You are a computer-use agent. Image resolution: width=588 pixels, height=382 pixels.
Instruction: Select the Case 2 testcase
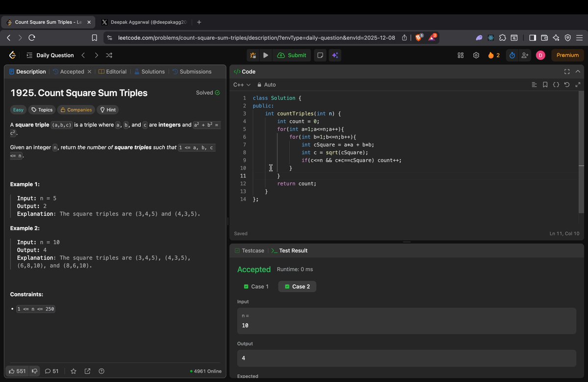[297, 286]
